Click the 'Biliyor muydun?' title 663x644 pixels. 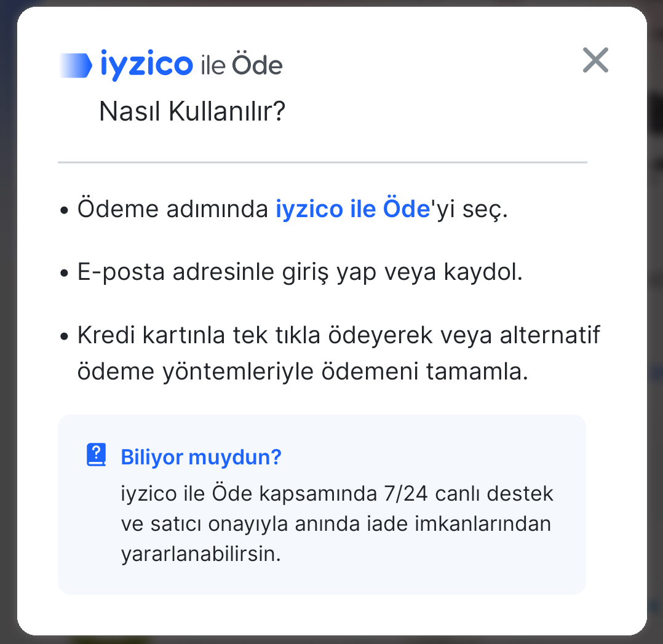[201, 457]
